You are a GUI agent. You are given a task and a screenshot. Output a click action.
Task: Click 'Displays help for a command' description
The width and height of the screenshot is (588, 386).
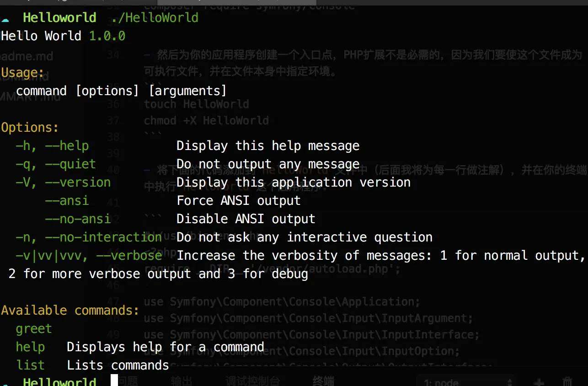pyautogui.click(x=166, y=347)
